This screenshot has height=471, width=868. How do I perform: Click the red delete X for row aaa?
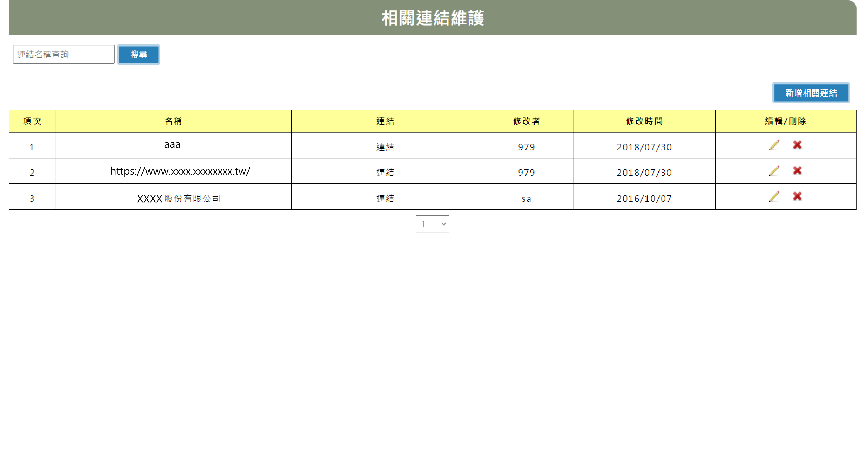797,145
